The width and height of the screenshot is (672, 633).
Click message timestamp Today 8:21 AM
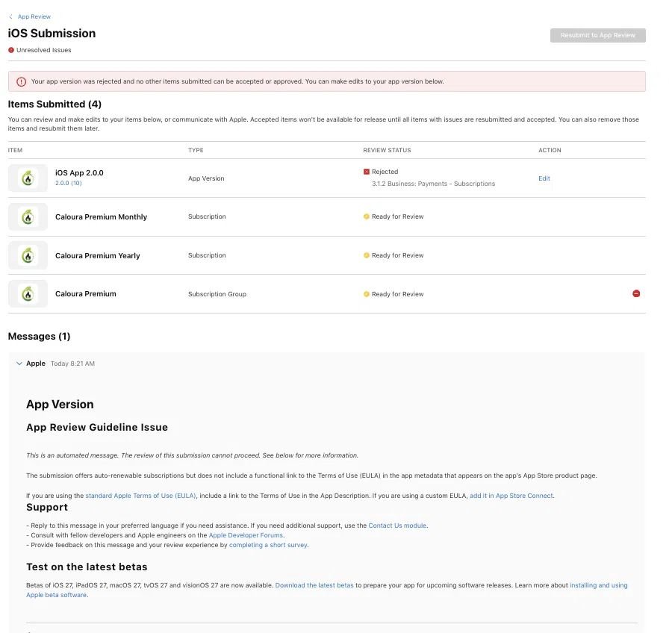coord(72,364)
